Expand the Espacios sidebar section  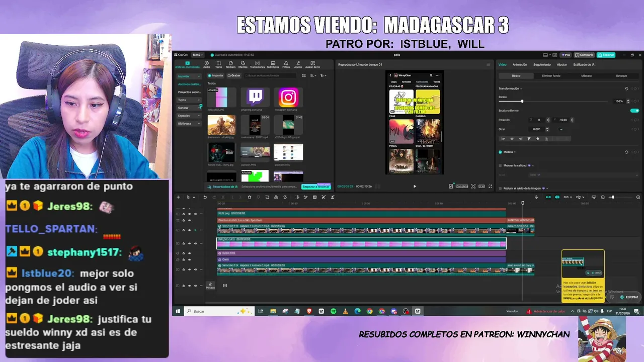point(189,116)
